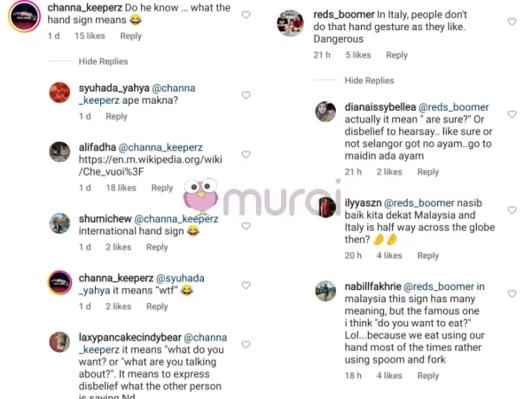Image resolution: width=532 pixels, height=399 pixels.
Task: Open laxypancakecindybear's profile avatar
Action: pyautogui.click(x=59, y=343)
